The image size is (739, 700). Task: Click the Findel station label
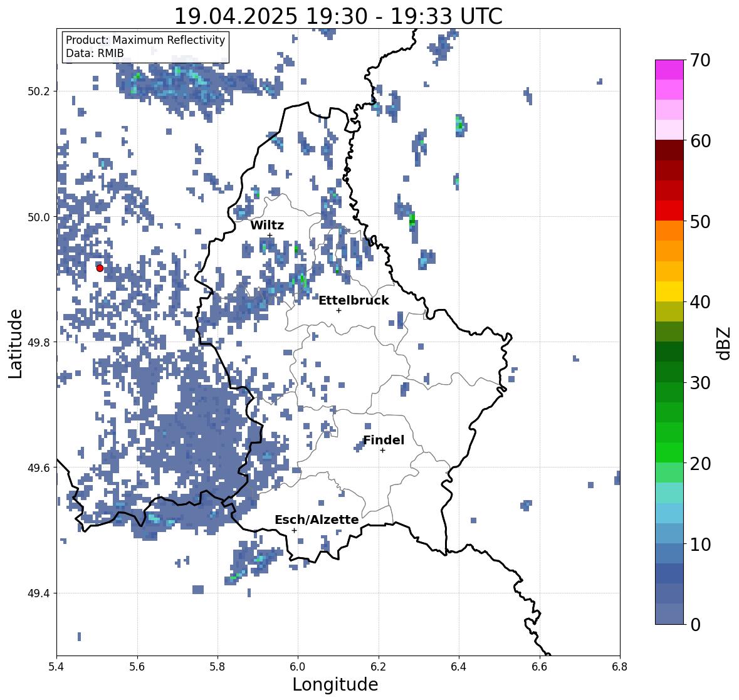384,440
